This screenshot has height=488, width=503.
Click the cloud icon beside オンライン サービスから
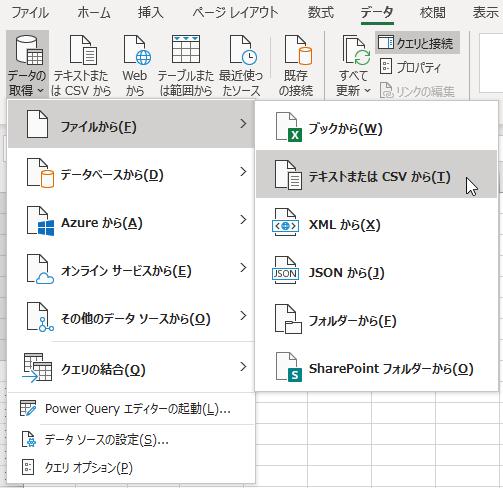[40, 269]
